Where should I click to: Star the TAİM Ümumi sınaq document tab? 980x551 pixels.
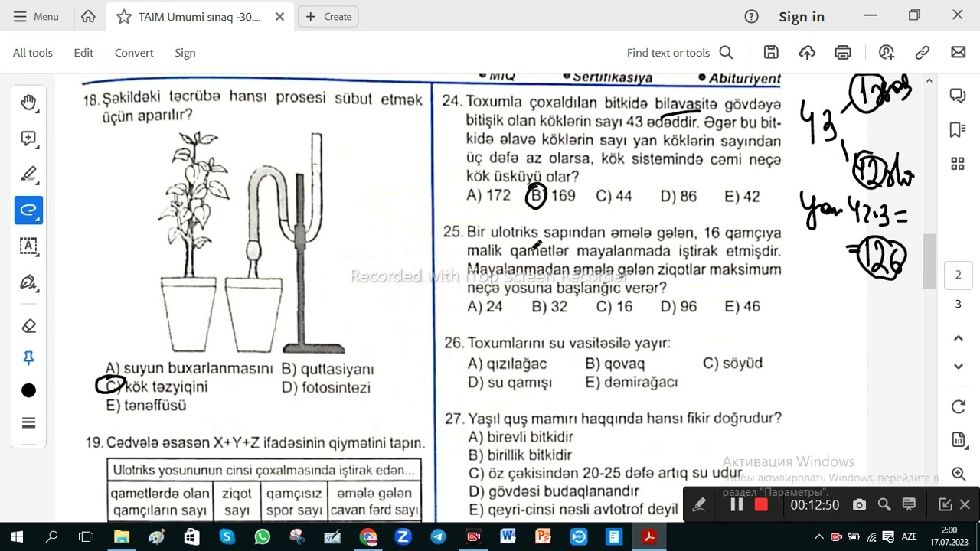(x=123, y=16)
